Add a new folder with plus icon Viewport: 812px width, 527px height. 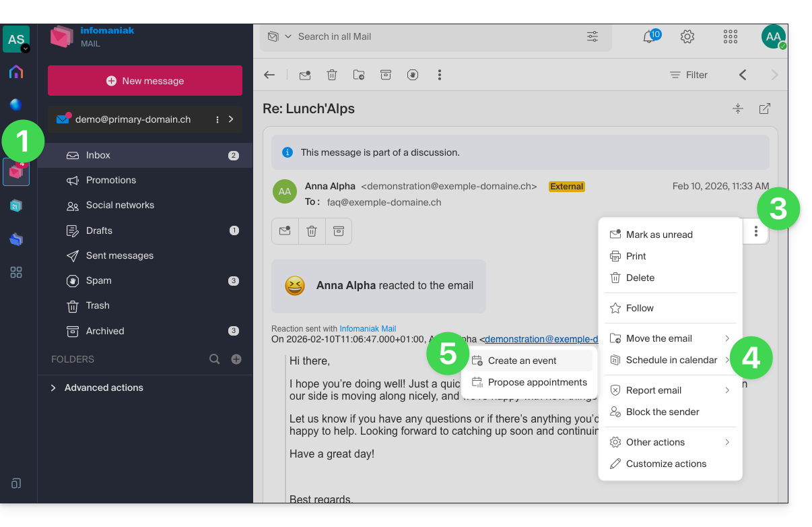click(236, 359)
